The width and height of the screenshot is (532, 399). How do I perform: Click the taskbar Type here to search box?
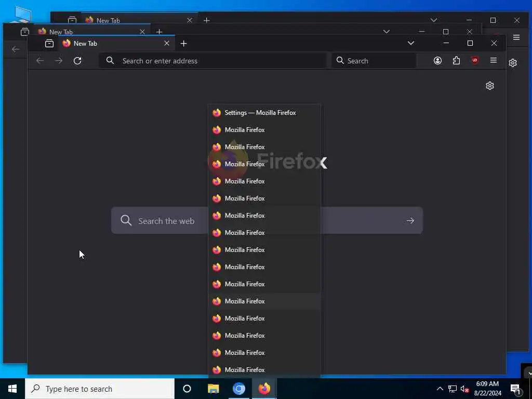click(x=100, y=389)
